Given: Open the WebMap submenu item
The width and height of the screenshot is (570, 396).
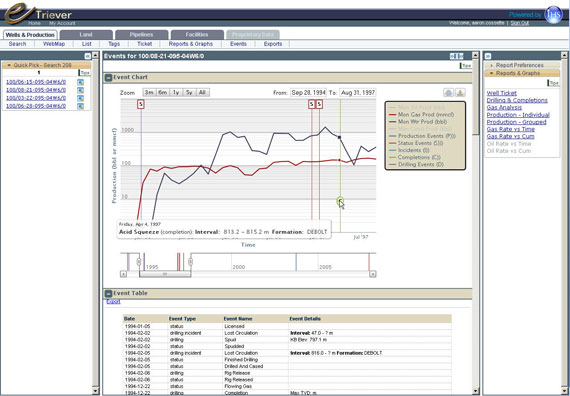Looking at the screenshot, I should tap(54, 44).
